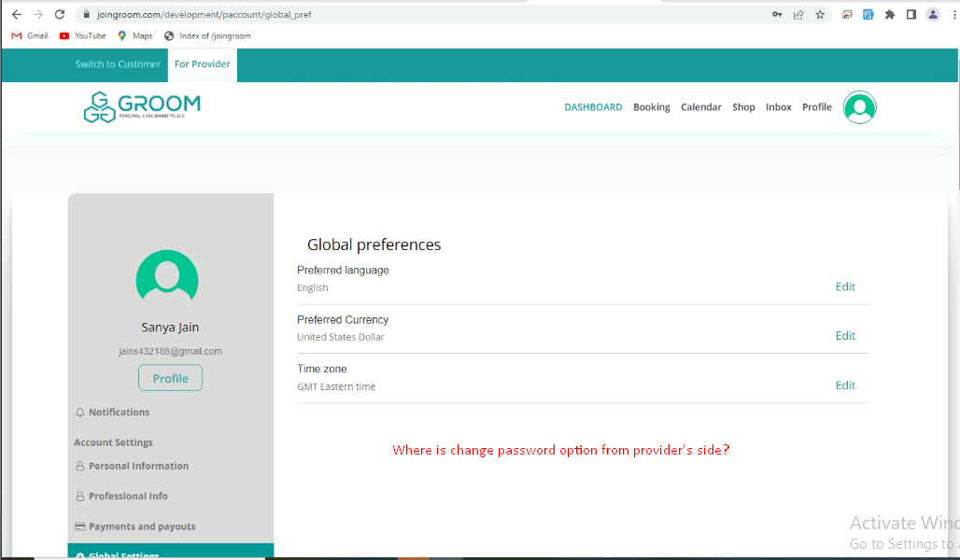Image resolution: width=960 pixels, height=560 pixels.
Task: Click the share page icon in address bar
Action: (x=798, y=15)
